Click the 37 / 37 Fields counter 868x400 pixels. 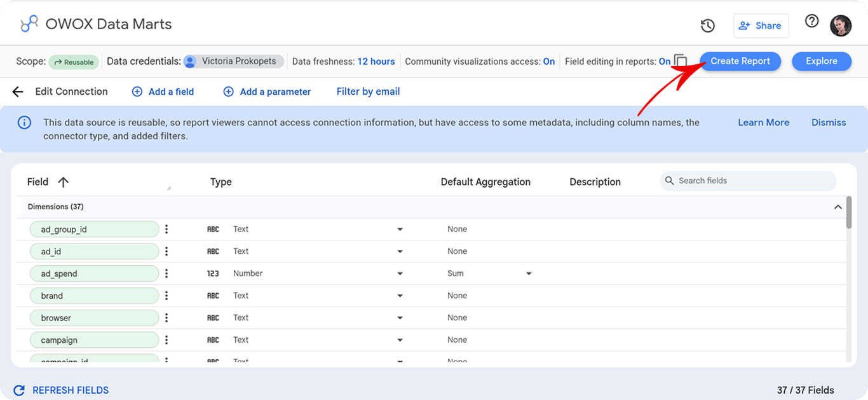(x=805, y=390)
